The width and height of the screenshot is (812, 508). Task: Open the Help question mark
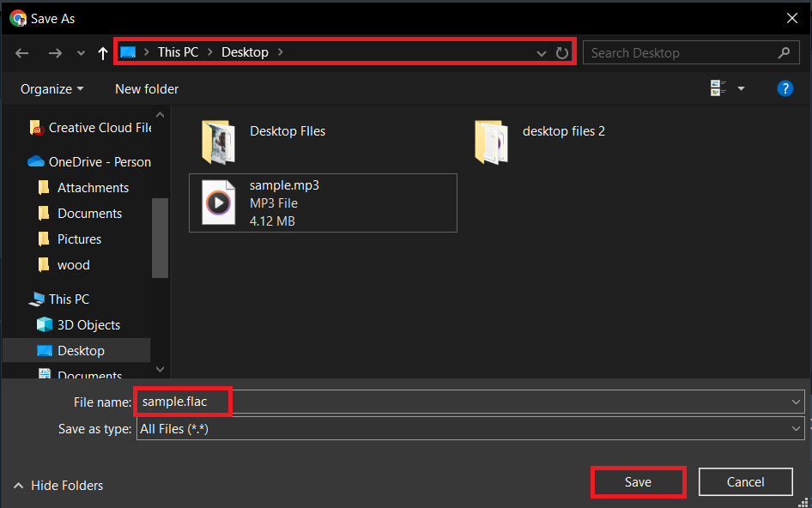(x=785, y=88)
